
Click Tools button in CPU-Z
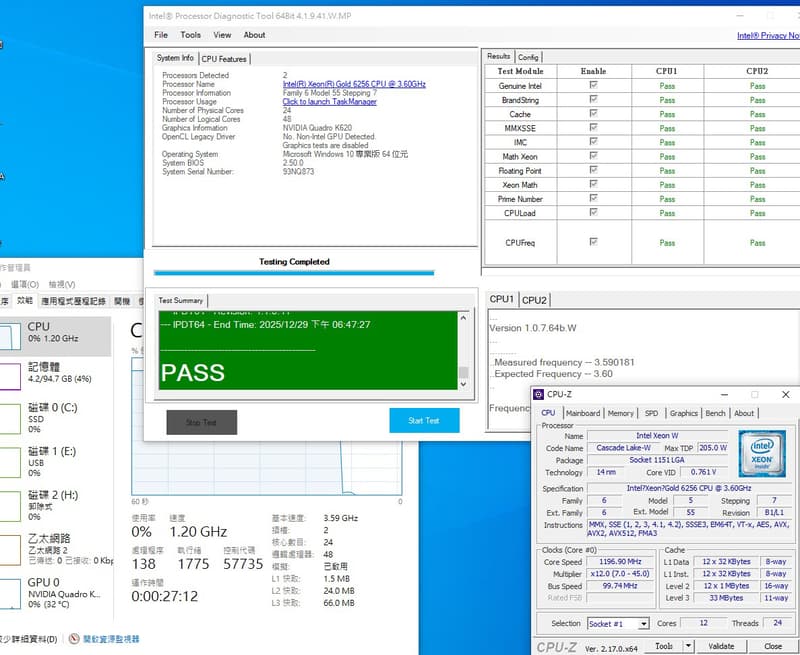coord(664,646)
